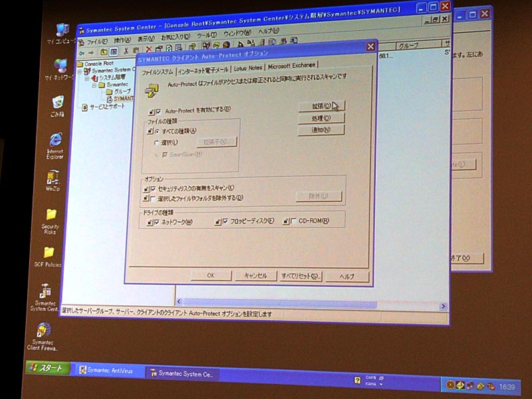Click the lock icon beside CD-ROM
This screenshot has width=532, height=399.
point(286,221)
